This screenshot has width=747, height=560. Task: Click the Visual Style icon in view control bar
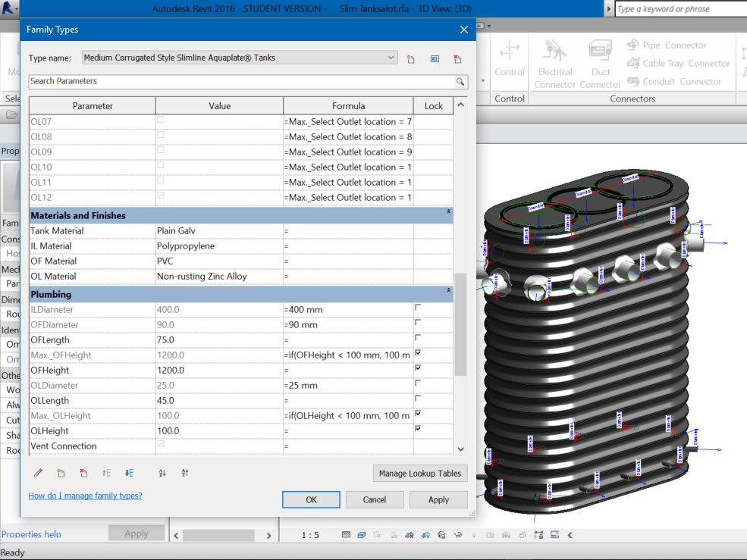coord(362,535)
